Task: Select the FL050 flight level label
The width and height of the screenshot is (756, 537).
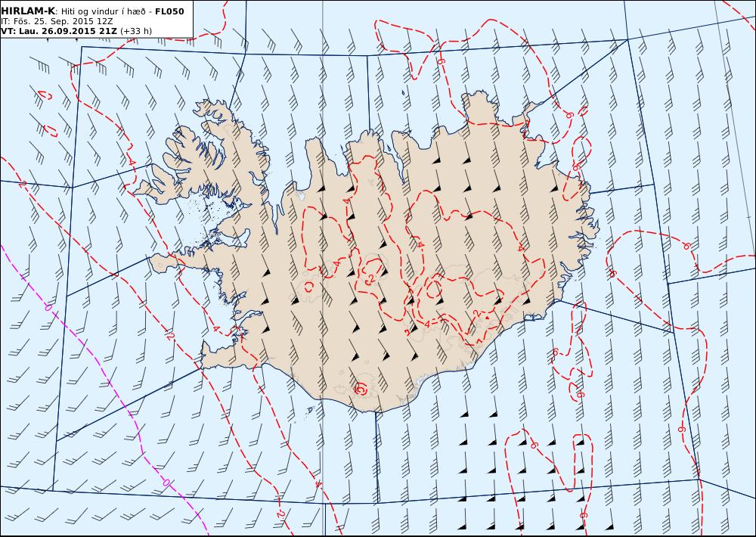Action: (169, 11)
